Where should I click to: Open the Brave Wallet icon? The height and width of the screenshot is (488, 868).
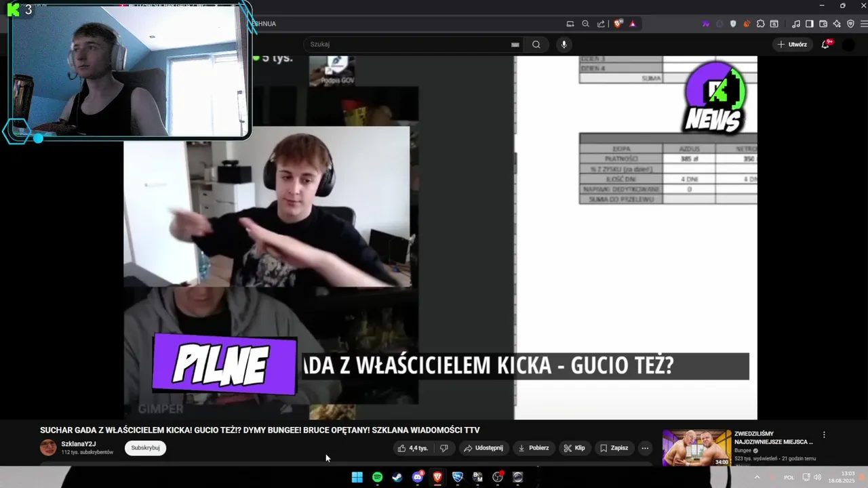pos(823,24)
